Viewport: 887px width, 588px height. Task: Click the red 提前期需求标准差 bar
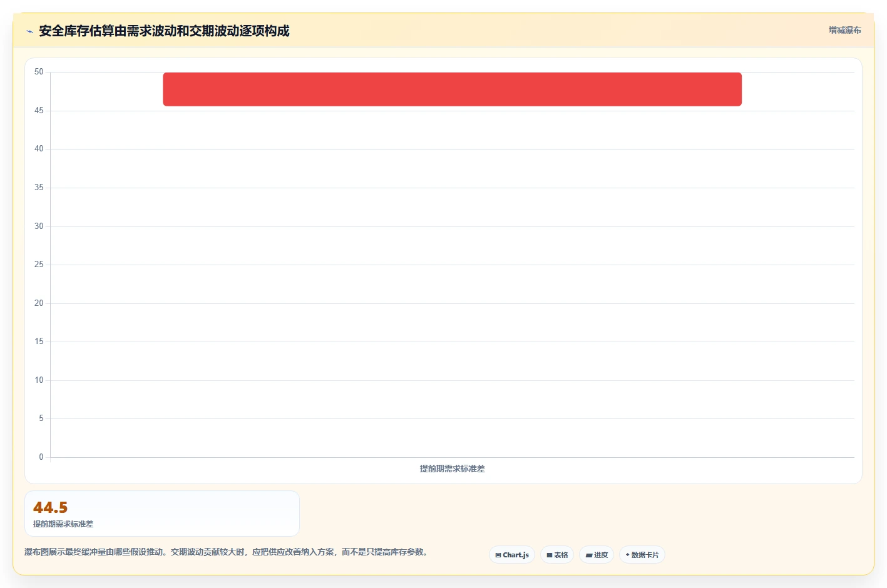click(452, 89)
